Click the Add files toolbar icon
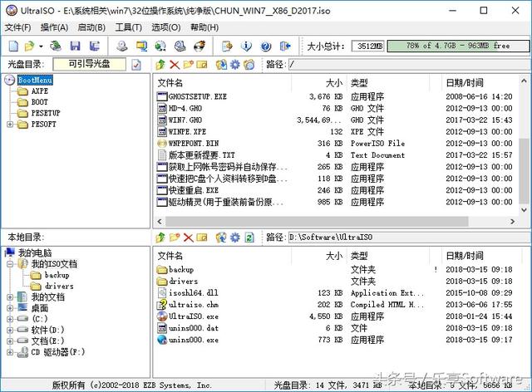Image resolution: width=532 pixels, height=392 pixels. [x=227, y=46]
